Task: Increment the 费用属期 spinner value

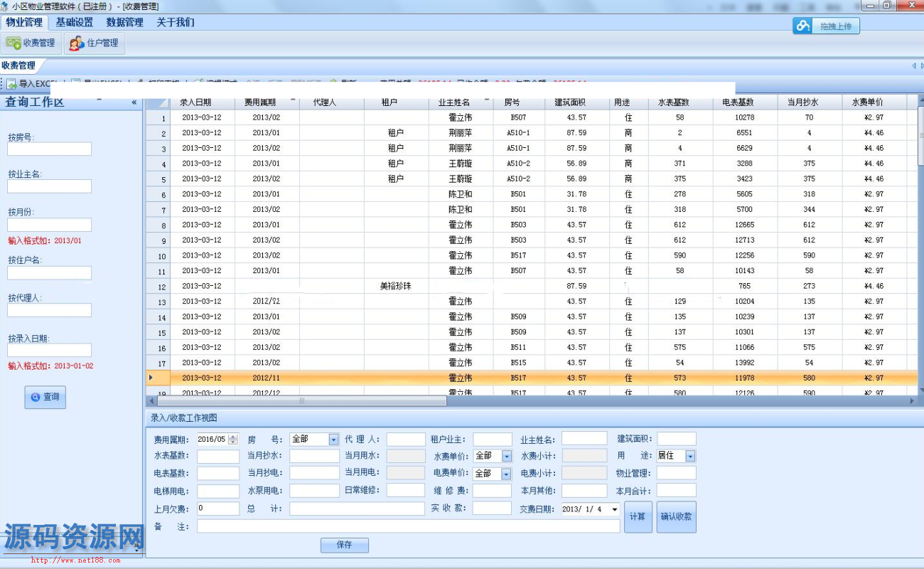Action: pyautogui.click(x=233, y=437)
